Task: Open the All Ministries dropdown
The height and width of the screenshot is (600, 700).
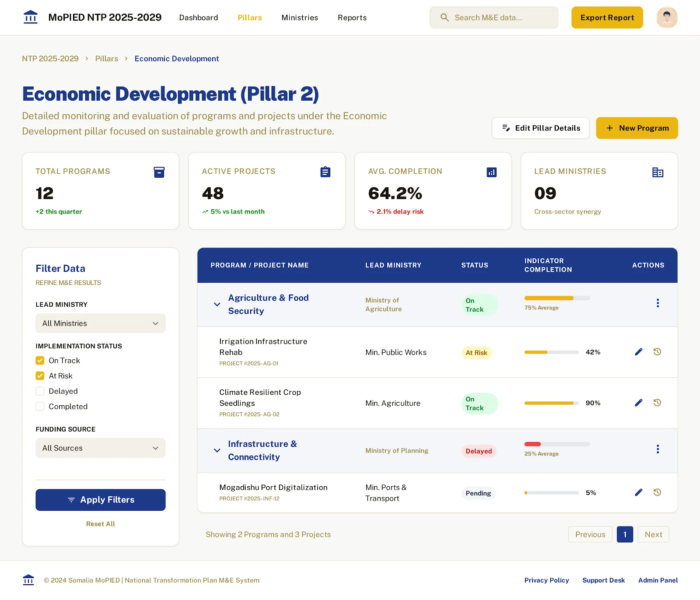Action: click(100, 323)
